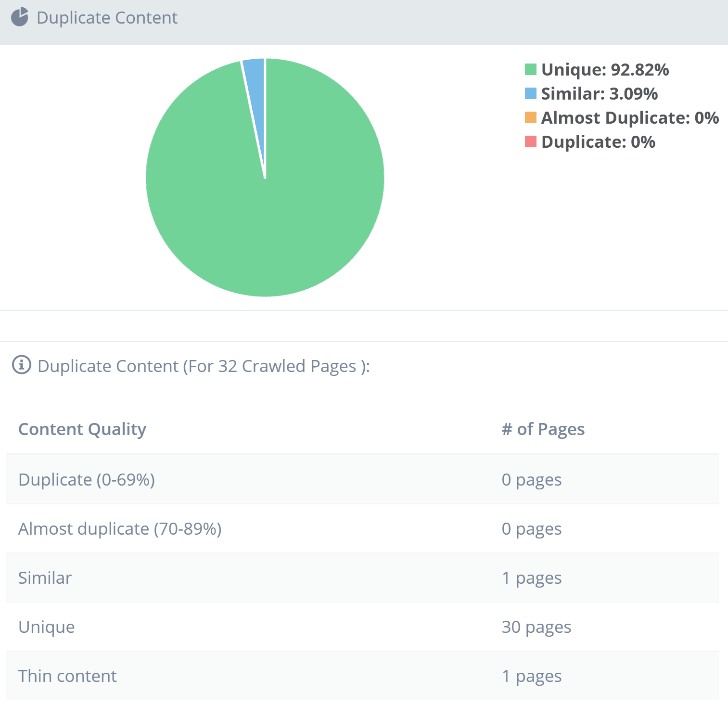
Task: Click '30 pages' in the Unique row
Action: (536, 627)
